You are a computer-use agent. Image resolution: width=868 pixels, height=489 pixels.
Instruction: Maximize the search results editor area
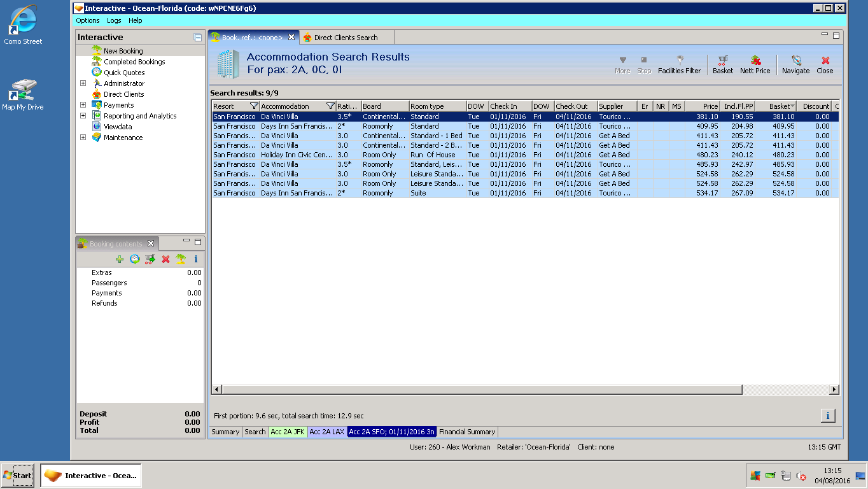[x=836, y=36]
